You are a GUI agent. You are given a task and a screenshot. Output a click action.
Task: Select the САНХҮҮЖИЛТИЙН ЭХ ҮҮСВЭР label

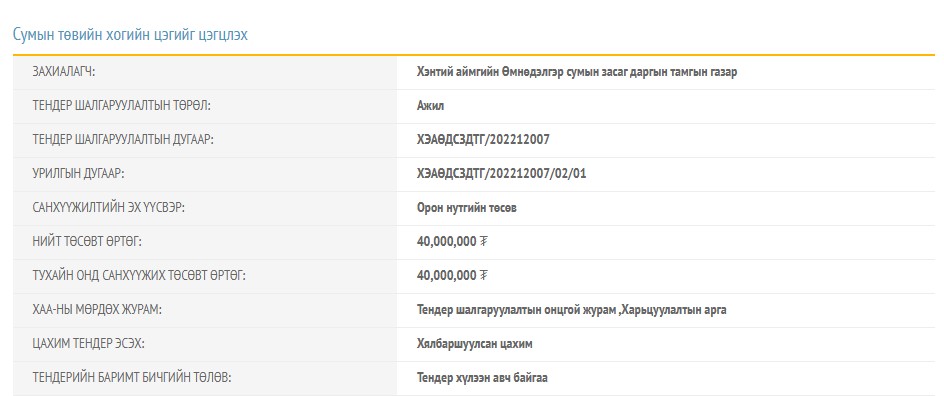(x=107, y=208)
